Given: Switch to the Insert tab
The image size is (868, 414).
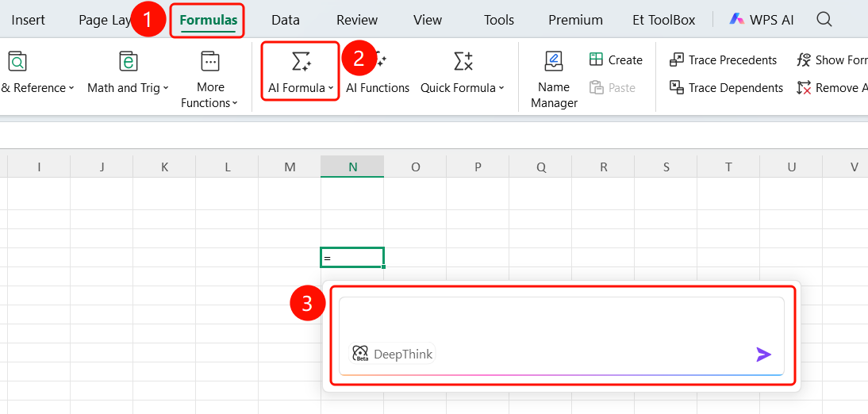Looking at the screenshot, I should pos(29,21).
